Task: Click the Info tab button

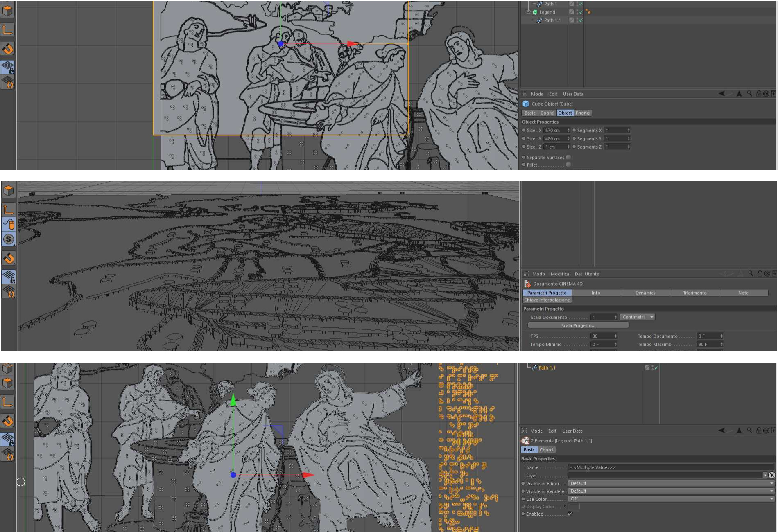Action: click(596, 293)
